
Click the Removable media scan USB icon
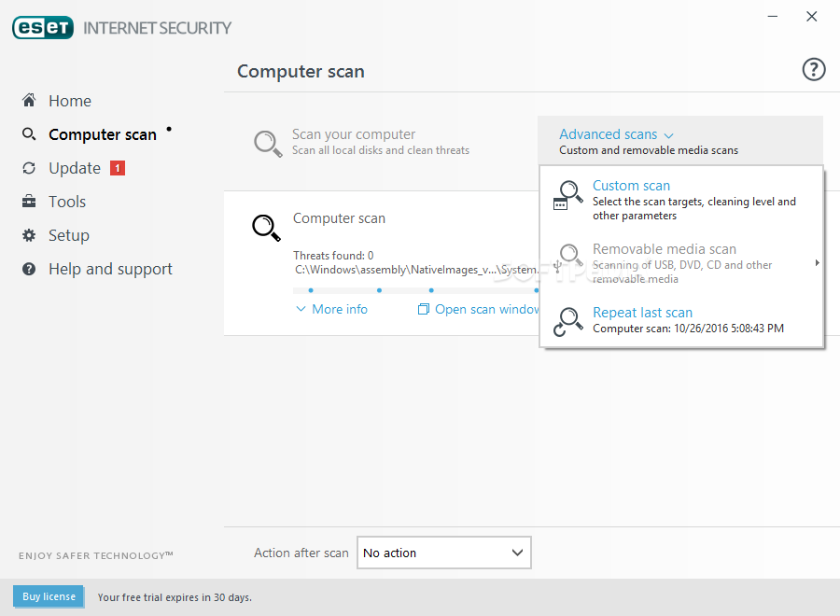(x=567, y=259)
